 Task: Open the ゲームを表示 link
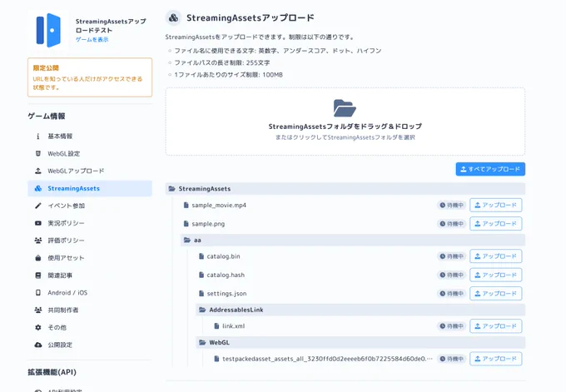pyautogui.click(x=92, y=39)
